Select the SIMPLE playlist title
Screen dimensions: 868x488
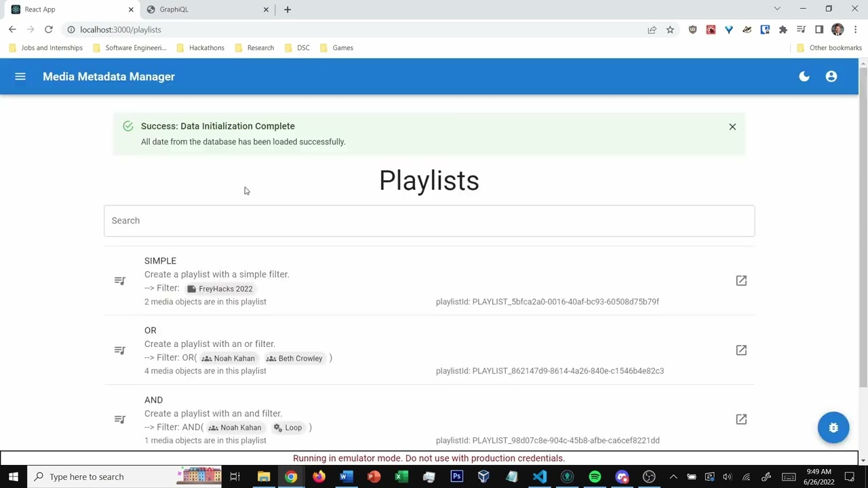160,261
